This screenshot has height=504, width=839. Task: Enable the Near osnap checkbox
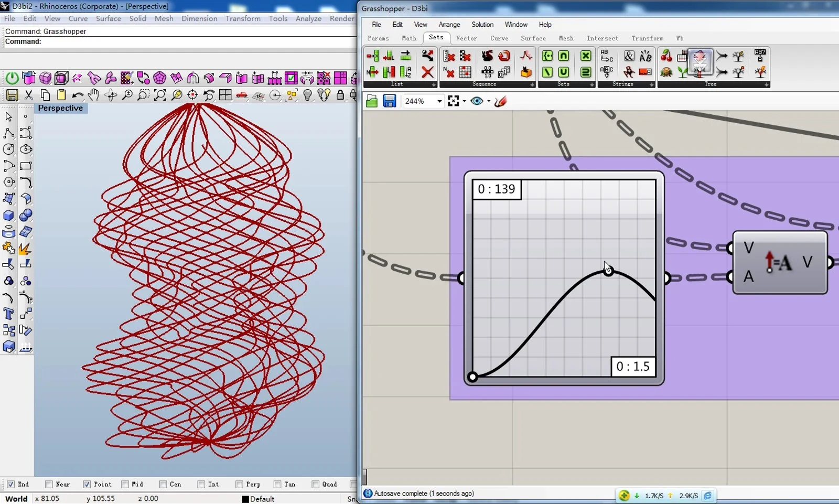pos(49,485)
